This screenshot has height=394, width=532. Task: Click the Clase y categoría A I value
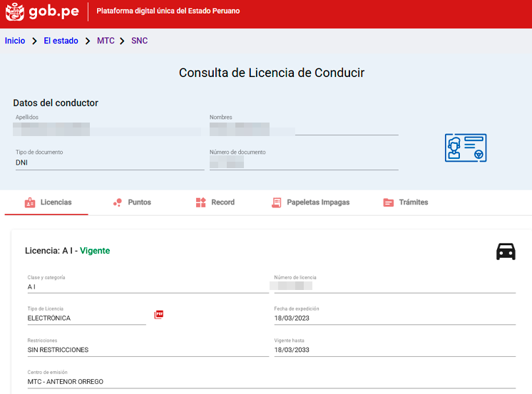[31, 287]
